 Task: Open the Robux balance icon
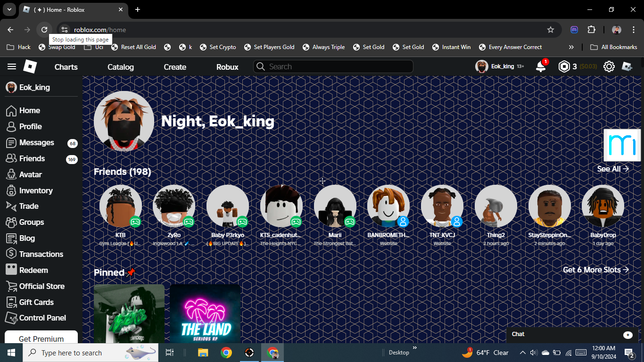(564, 66)
